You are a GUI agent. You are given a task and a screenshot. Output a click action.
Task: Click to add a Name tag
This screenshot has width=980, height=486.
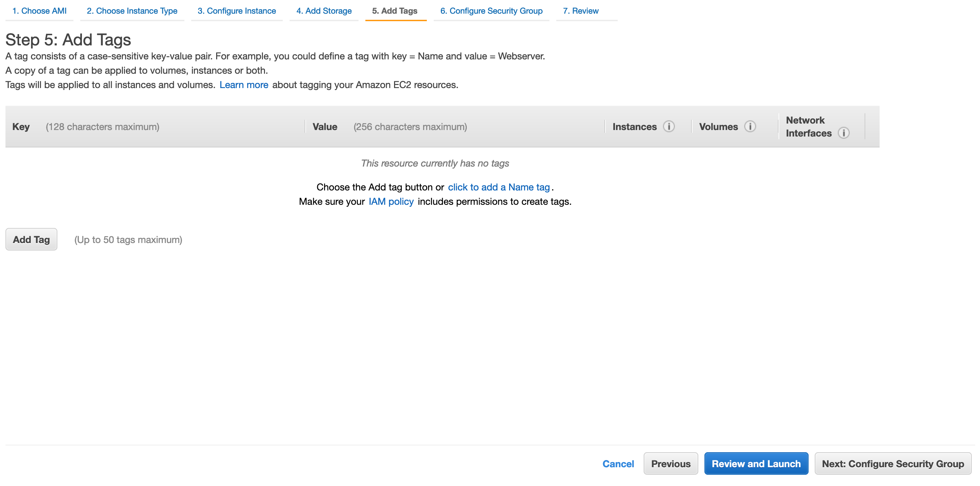pyautogui.click(x=499, y=187)
